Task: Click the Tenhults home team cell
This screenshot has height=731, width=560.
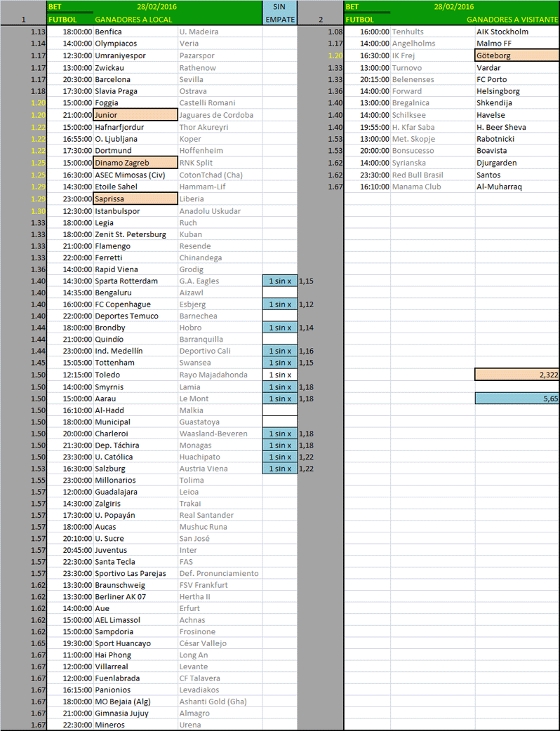Action: pos(433,32)
